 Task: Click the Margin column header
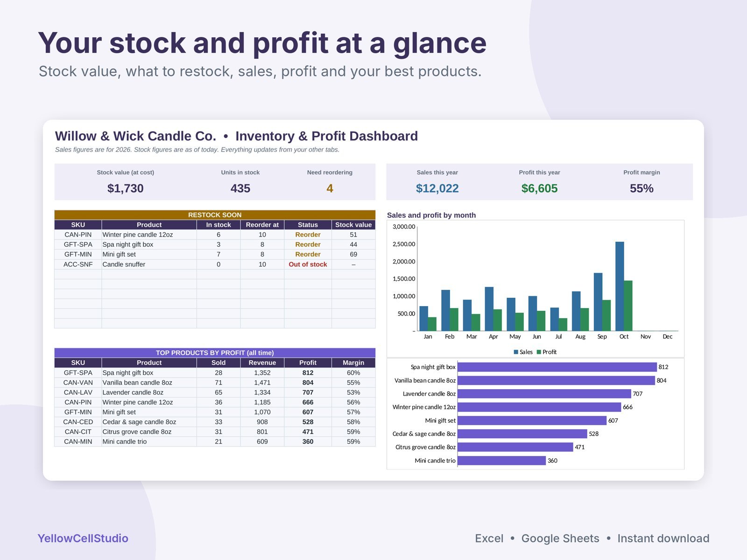(x=353, y=363)
